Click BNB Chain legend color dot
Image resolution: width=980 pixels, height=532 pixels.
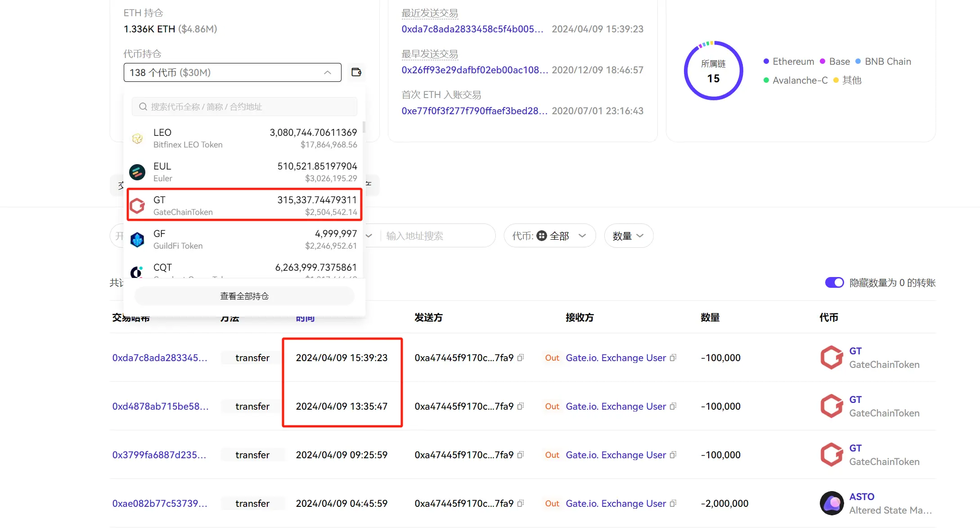point(858,61)
